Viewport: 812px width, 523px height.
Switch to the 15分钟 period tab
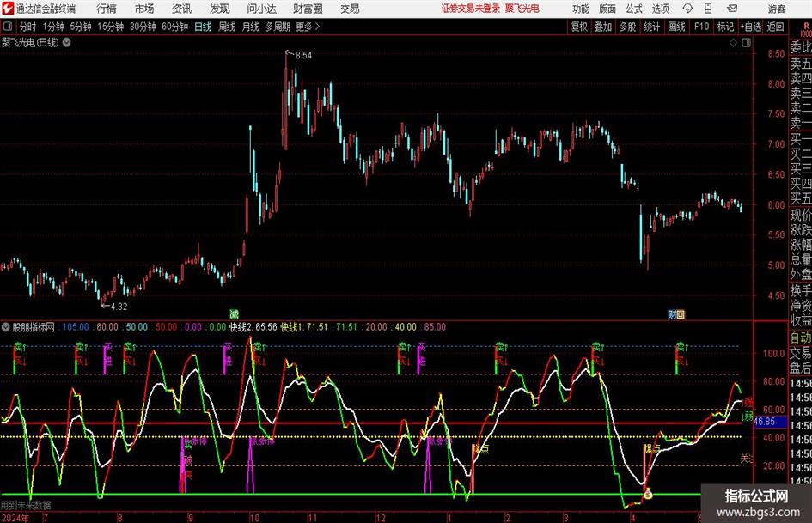(x=111, y=27)
